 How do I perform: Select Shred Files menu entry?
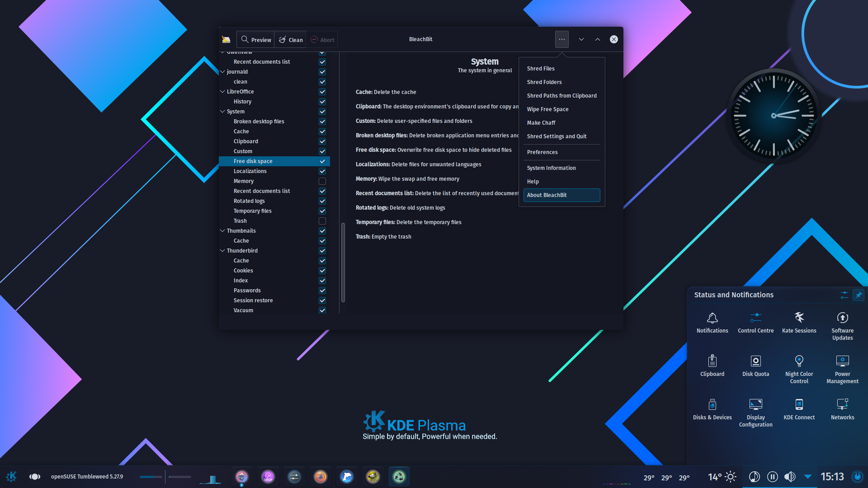(561, 69)
